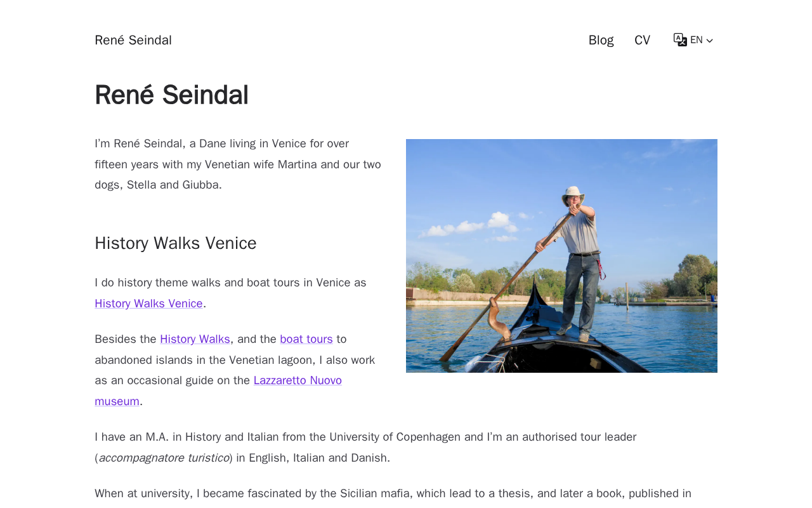Follow the History Walks link after 'Besides the'
Image resolution: width=812 pixels, height=508 pixels.
coord(195,339)
